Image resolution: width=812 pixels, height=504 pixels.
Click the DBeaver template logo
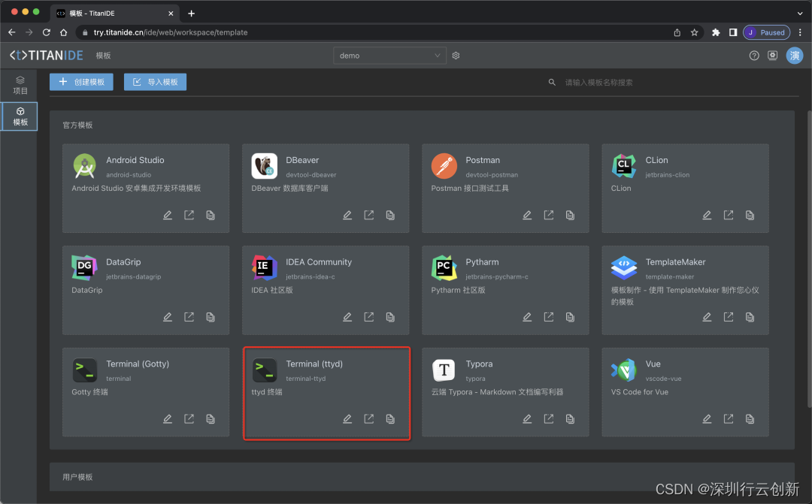pos(264,166)
